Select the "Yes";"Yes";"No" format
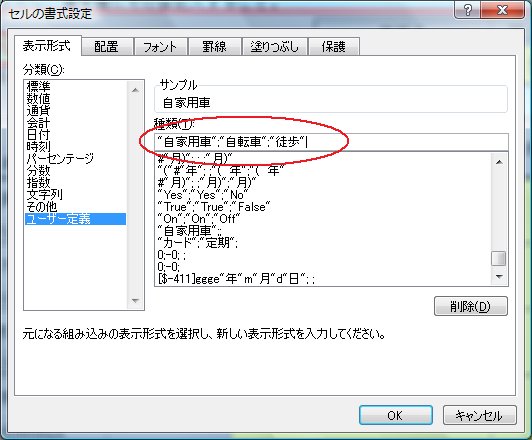 tap(323, 195)
